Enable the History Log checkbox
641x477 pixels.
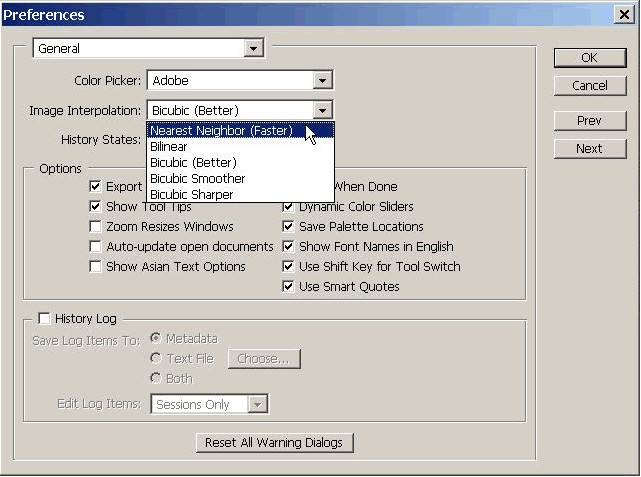(44, 319)
